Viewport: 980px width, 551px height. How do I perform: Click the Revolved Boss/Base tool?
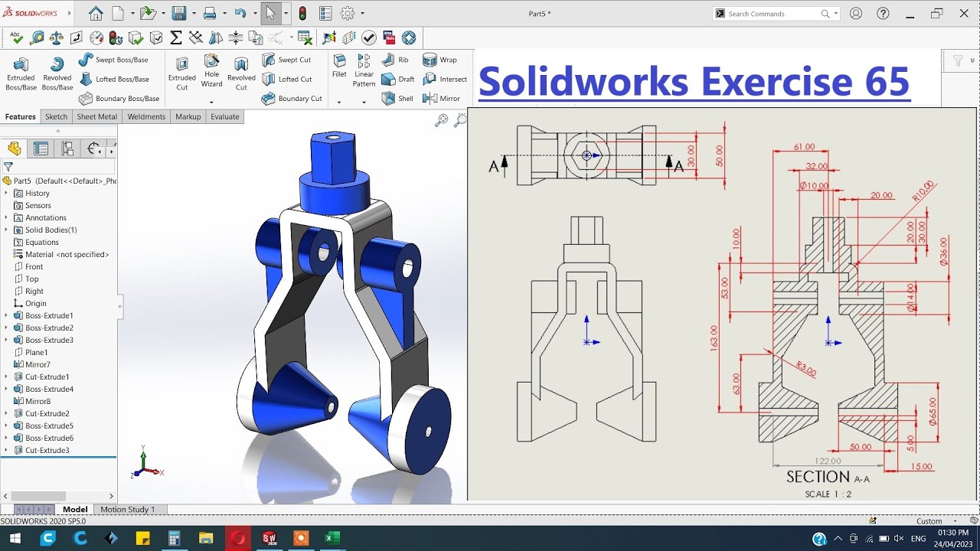pos(57,73)
